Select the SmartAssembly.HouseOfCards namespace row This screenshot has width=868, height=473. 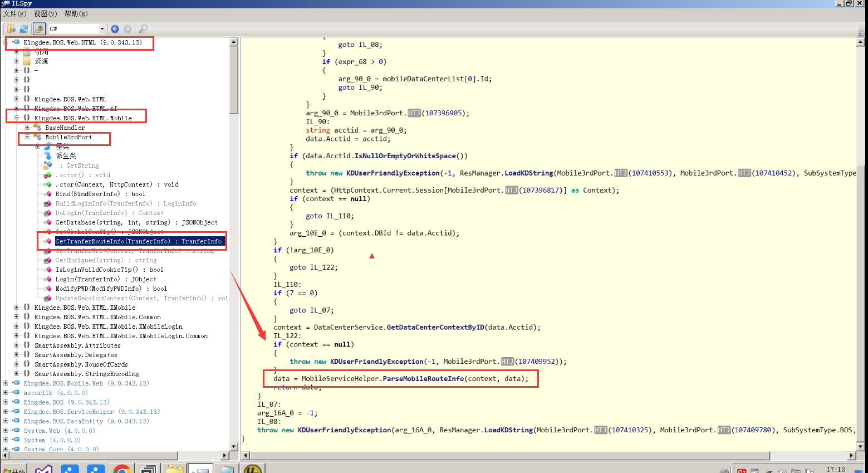coord(81,364)
